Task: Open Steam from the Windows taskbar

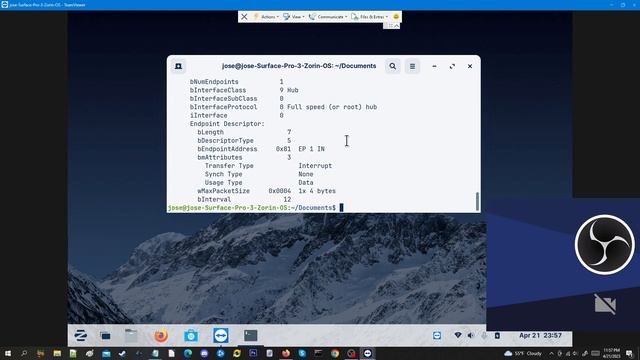Action: [122, 353]
